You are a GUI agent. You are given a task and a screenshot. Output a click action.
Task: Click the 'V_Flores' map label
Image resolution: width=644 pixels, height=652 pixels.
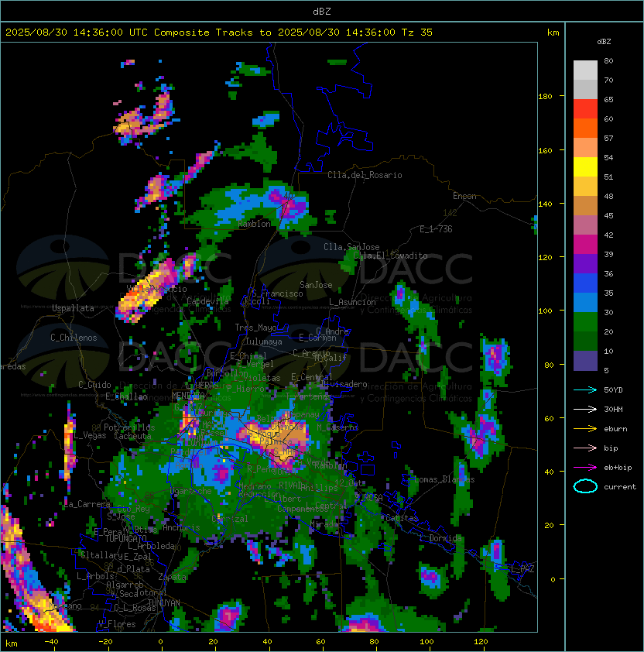(117, 624)
